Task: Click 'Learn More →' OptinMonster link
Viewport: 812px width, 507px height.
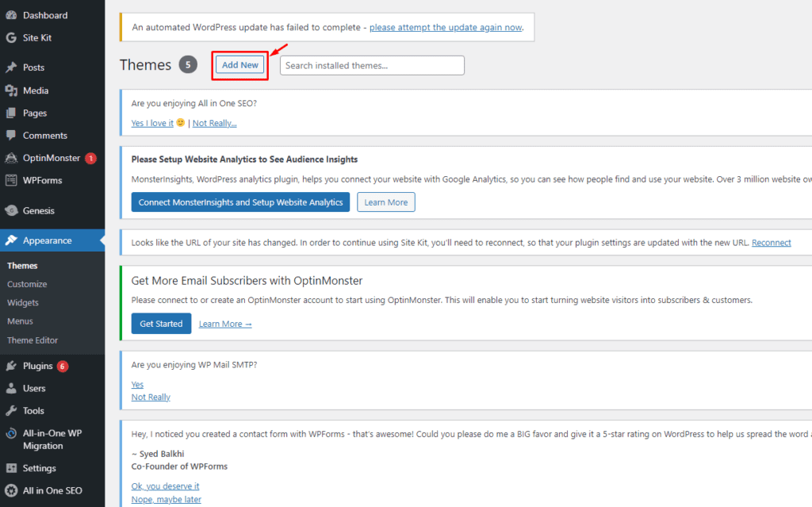Action: [225, 324]
